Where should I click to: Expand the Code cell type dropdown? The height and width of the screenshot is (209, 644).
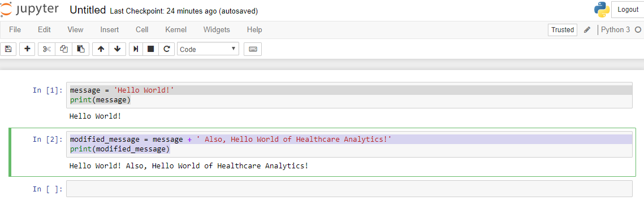(x=208, y=49)
